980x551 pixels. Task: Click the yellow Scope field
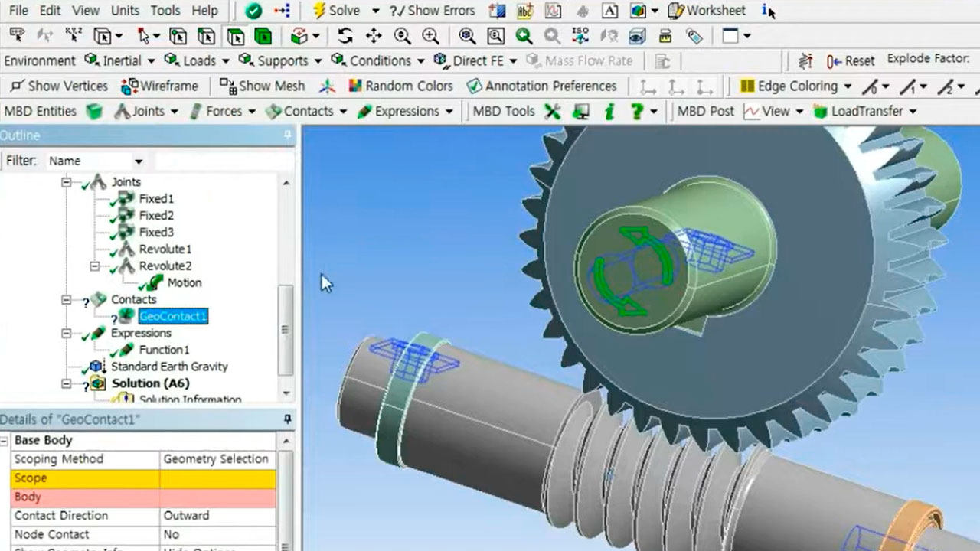[x=217, y=478]
